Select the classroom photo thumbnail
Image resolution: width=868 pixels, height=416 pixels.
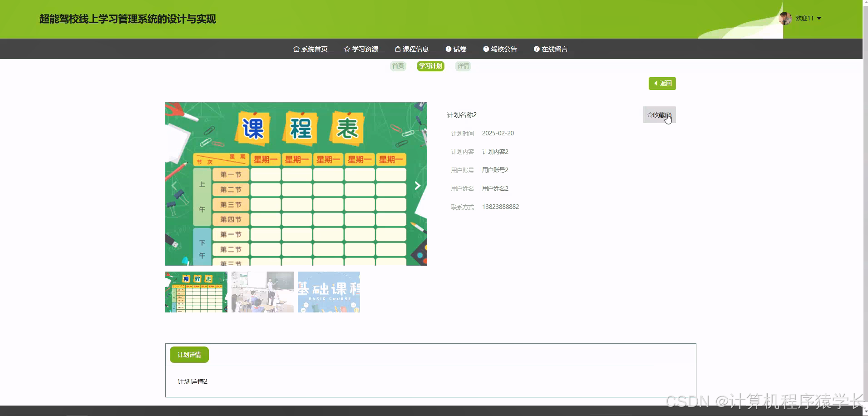[262, 292]
